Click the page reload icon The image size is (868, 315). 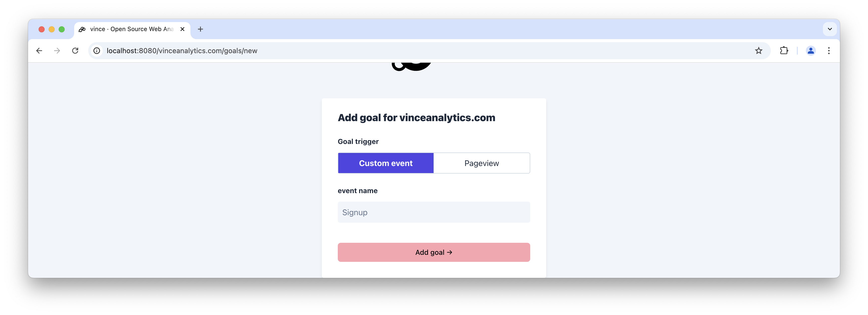tap(75, 50)
